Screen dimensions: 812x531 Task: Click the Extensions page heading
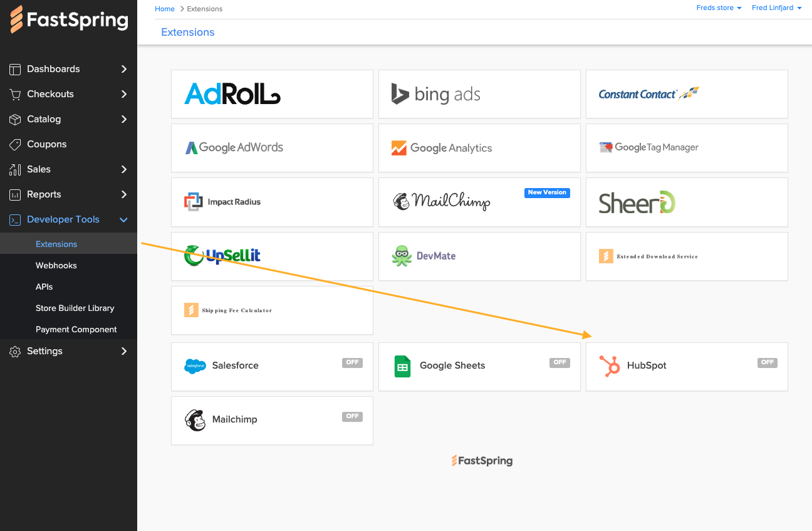(x=188, y=32)
